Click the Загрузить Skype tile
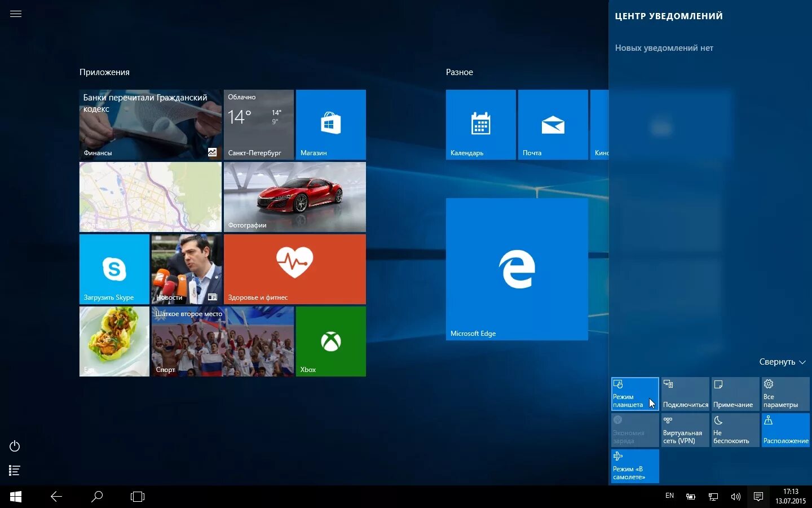Viewport: 812px width, 508px height. click(x=114, y=269)
